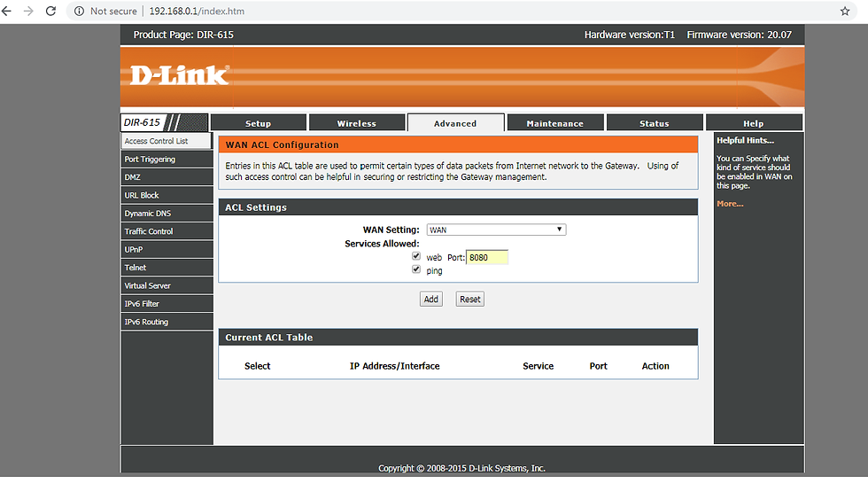
Task: Click the browser address bar URL
Action: pos(197,11)
